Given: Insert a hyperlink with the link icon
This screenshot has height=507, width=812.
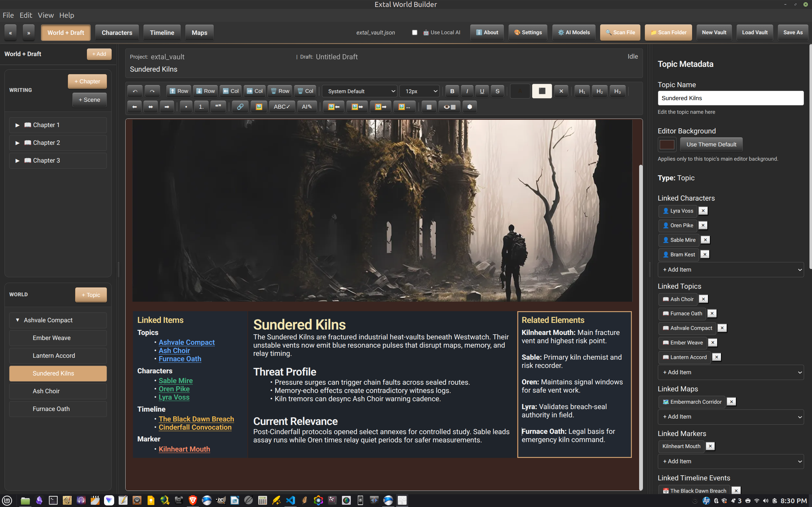Looking at the screenshot, I should 240,107.
